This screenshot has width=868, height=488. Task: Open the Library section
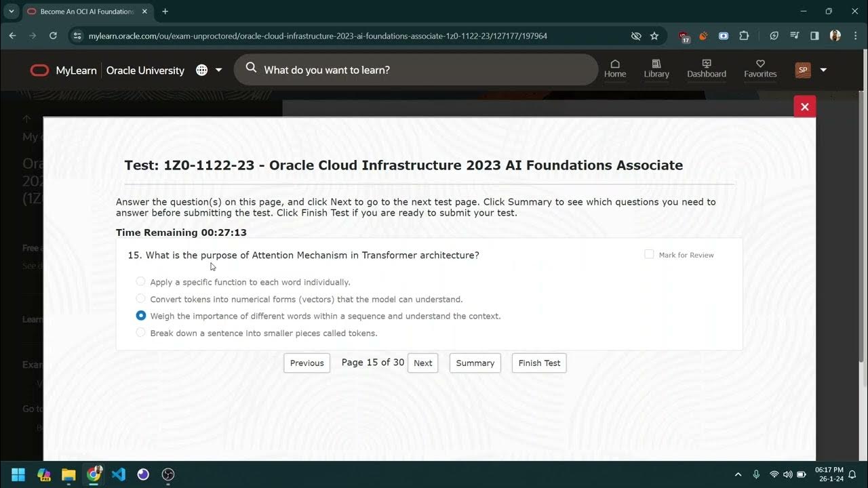coord(656,69)
